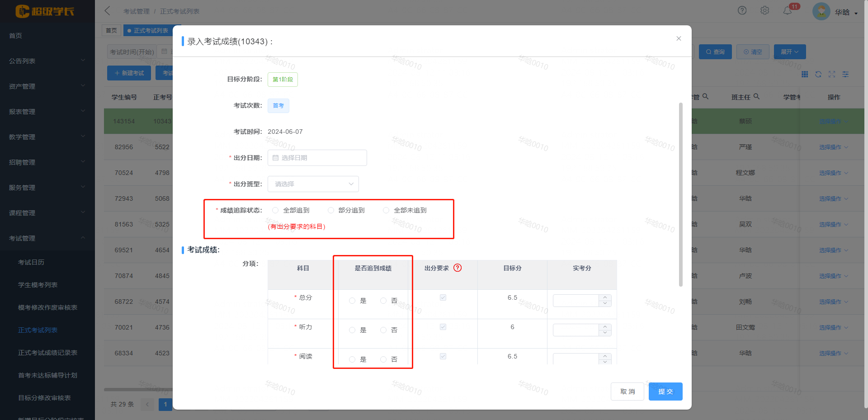This screenshot has width=868, height=420.
Task: Click the question mark icon beside 出分要求
Action: click(x=458, y=268)
